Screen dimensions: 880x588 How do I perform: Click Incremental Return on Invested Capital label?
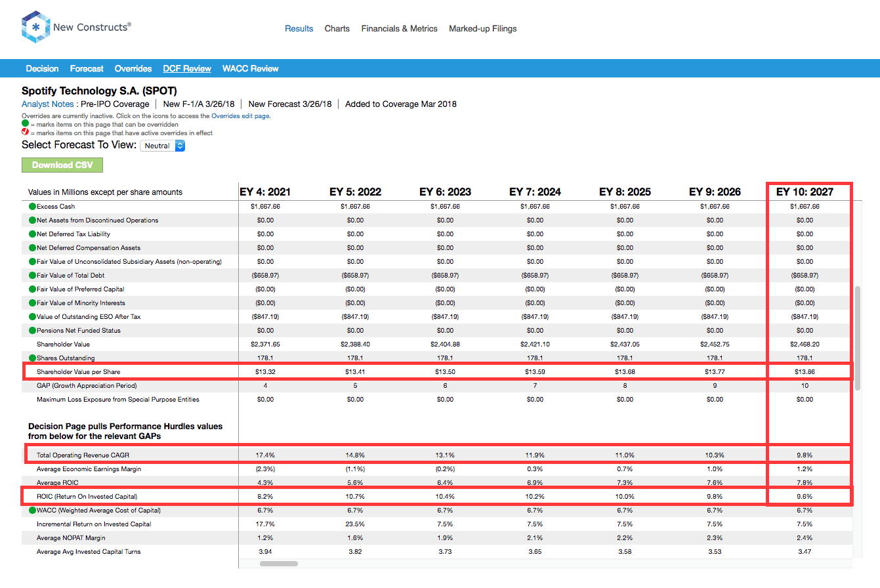click(x=94, y=524)
